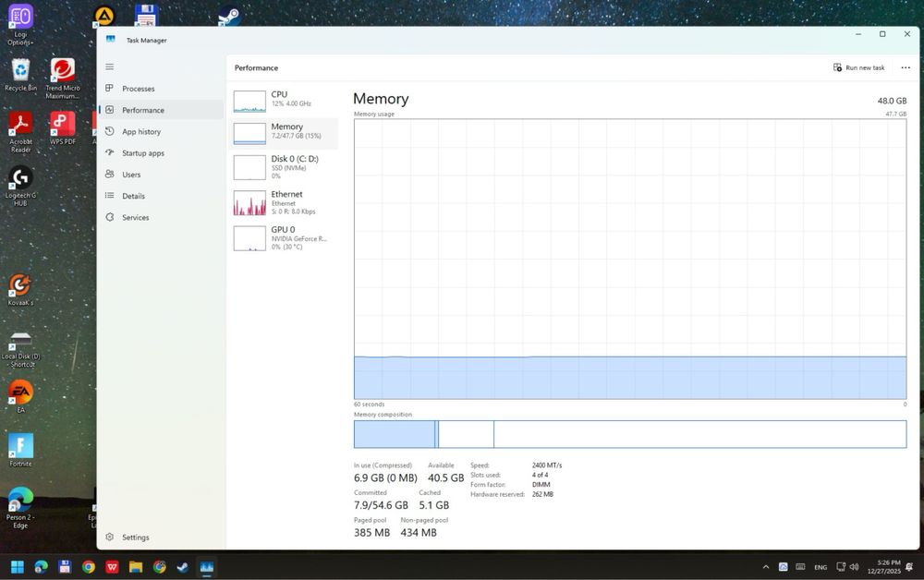Click Run new task
This screenshot has height=580, width=924.
[858, 67]
